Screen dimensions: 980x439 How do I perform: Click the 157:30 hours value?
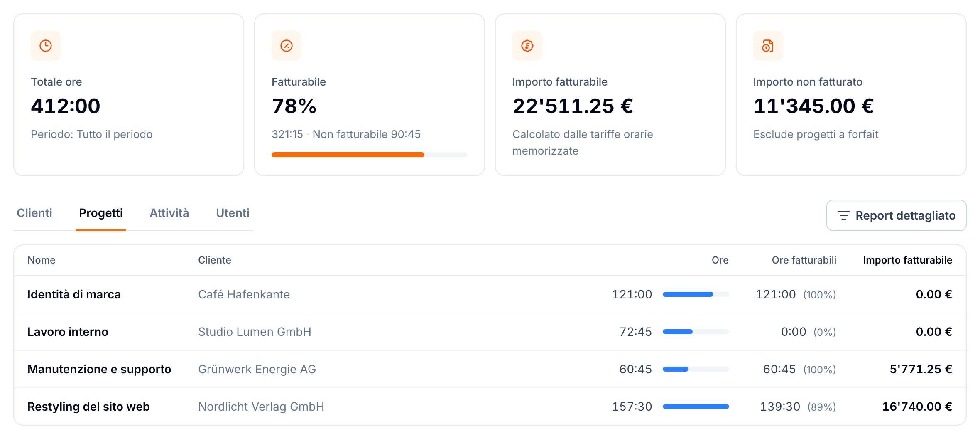632,407
